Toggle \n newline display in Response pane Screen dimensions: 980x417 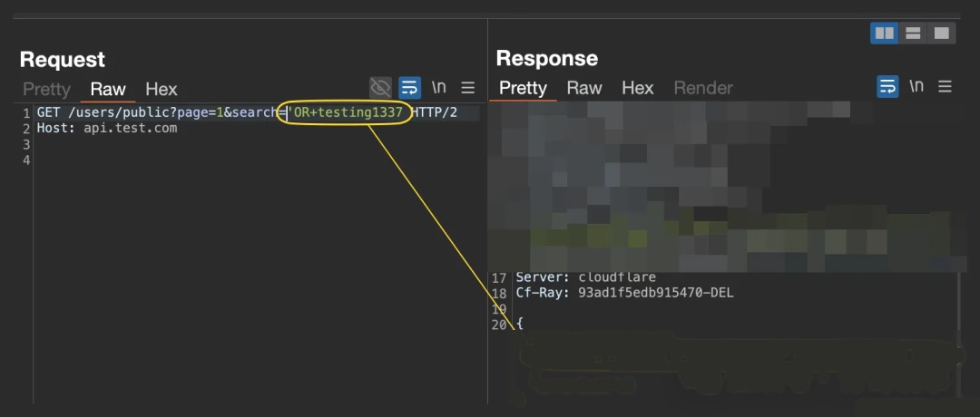pyautogui.click(x=916, y=86)
